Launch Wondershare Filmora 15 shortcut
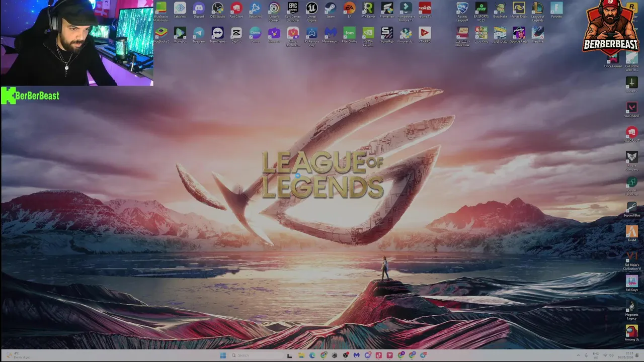 pos(406,11)
